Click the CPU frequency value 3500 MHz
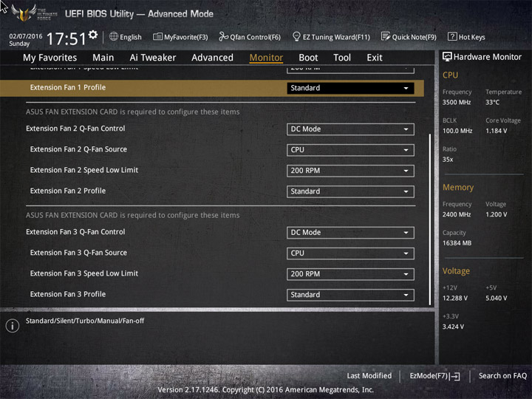The image size is (532, 399). (457, 102)
